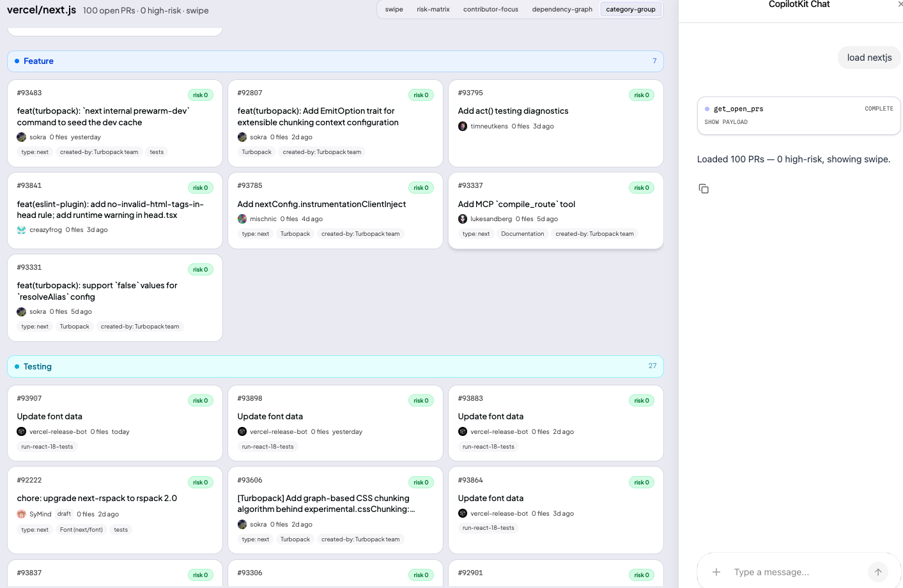The width and height of the screenshot is (903, 588).
Task: Click the Loaded 100 PRs response text
Action: coord(794,159)
